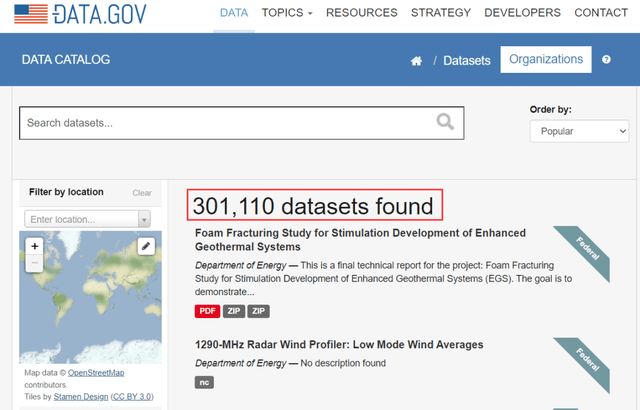Go to the home icon breadcrumb

[x=416, y=61]
